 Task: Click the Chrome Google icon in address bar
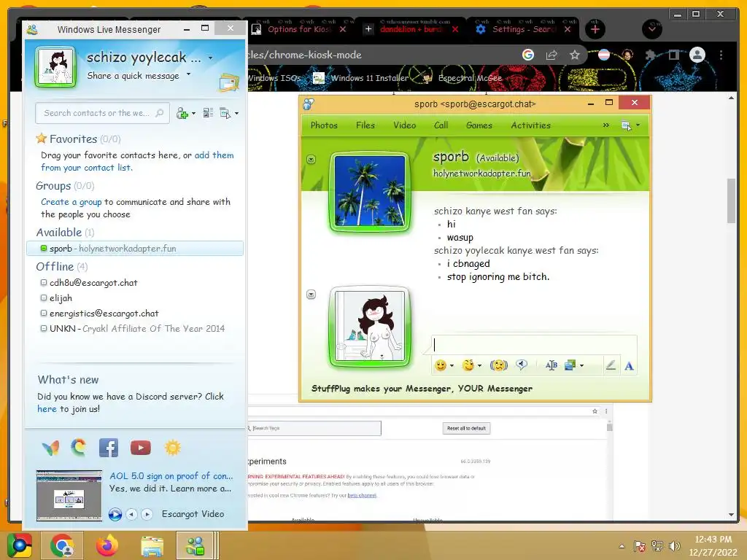tap(528, 55)
